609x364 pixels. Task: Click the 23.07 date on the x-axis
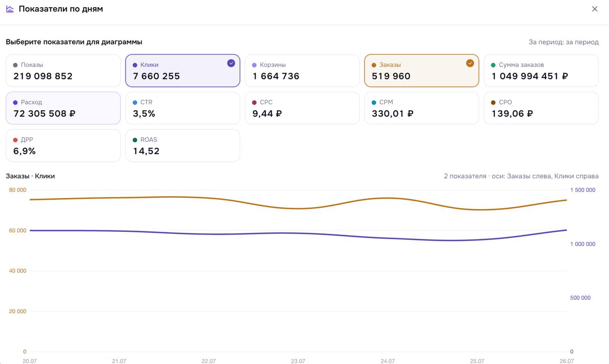tap(298, 361)
